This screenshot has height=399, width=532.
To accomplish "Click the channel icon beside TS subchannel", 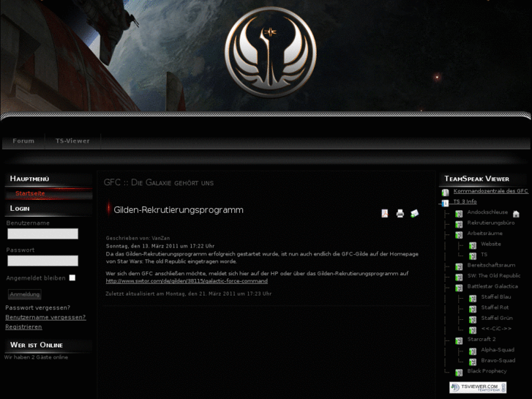I will 472,256.
